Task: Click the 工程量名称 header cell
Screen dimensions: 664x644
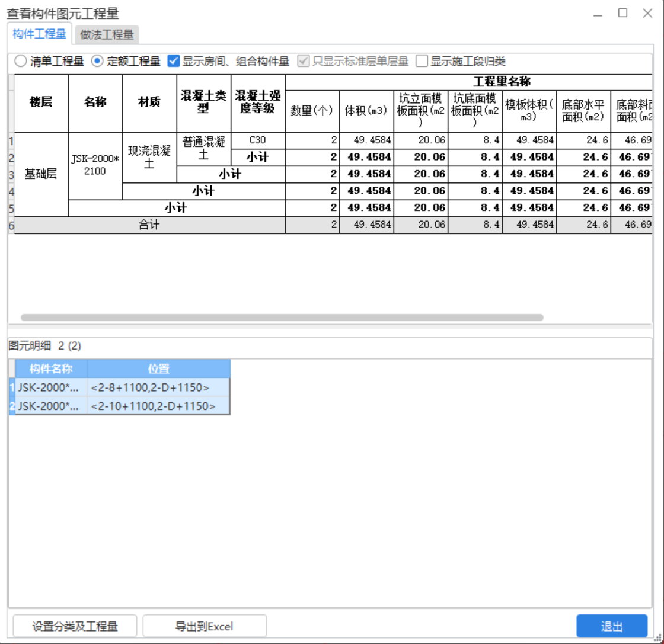Action: click(469, 82)
